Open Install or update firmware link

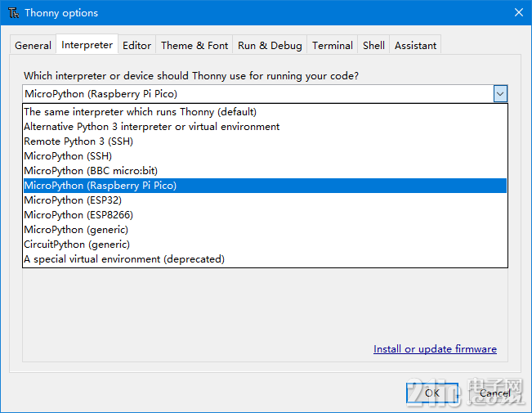coord(435,349)
